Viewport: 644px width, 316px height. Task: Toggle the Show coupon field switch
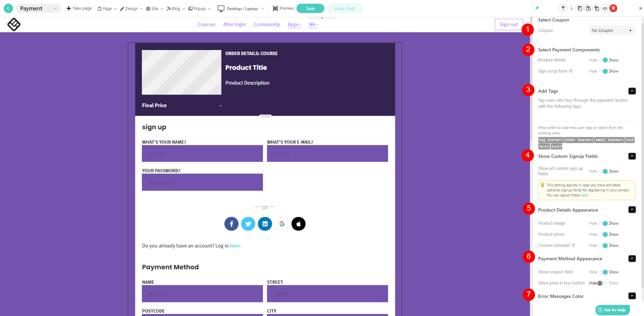pos(603,272)
